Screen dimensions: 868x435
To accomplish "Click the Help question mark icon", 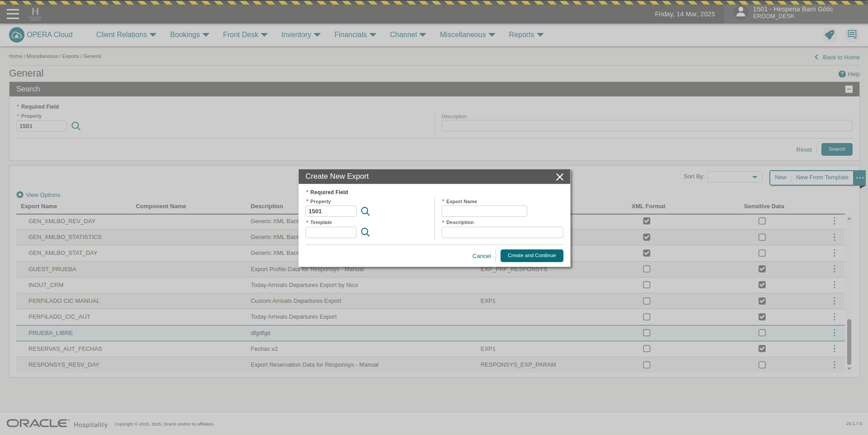I will [x=842, y=74].
